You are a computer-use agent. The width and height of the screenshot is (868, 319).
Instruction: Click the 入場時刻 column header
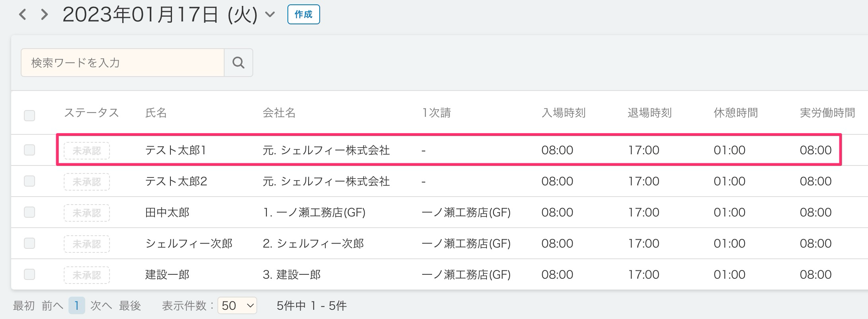[563, 113]
